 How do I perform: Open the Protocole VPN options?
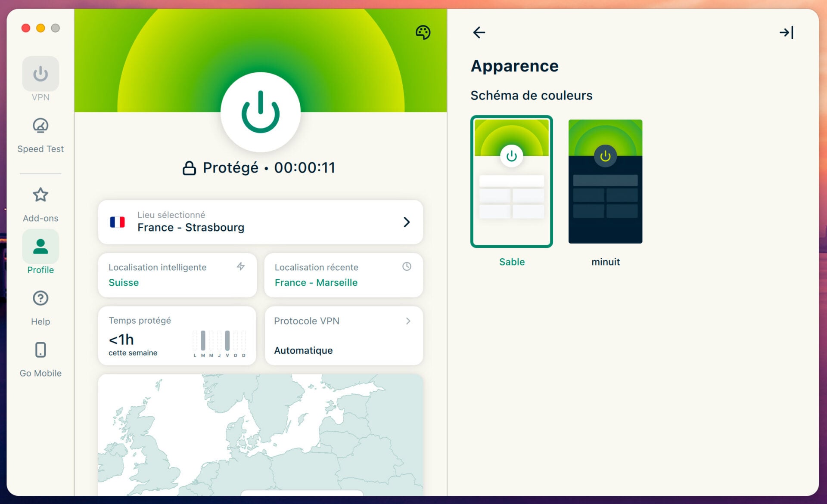tap(343, 335)
